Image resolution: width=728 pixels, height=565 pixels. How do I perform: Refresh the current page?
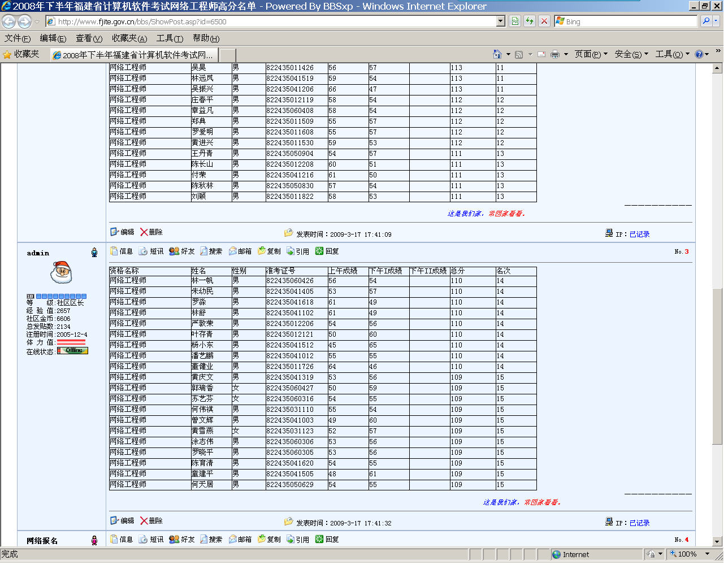tap(530, 21)
